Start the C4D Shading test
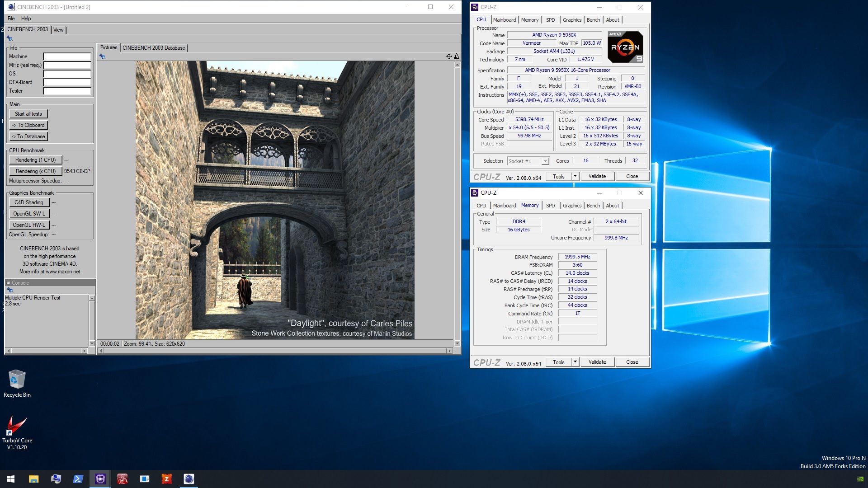 click(x=29, y=202)
